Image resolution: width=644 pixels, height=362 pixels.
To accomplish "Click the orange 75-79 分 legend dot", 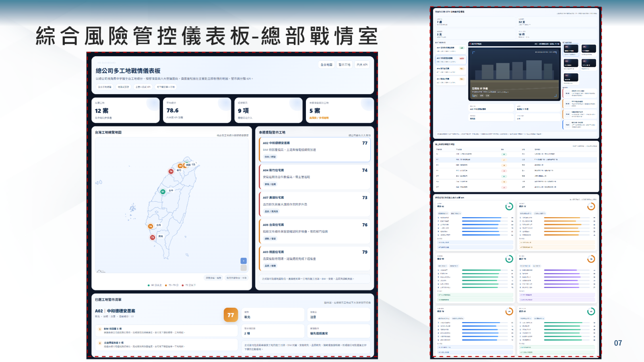I will (x=166, y=285).
